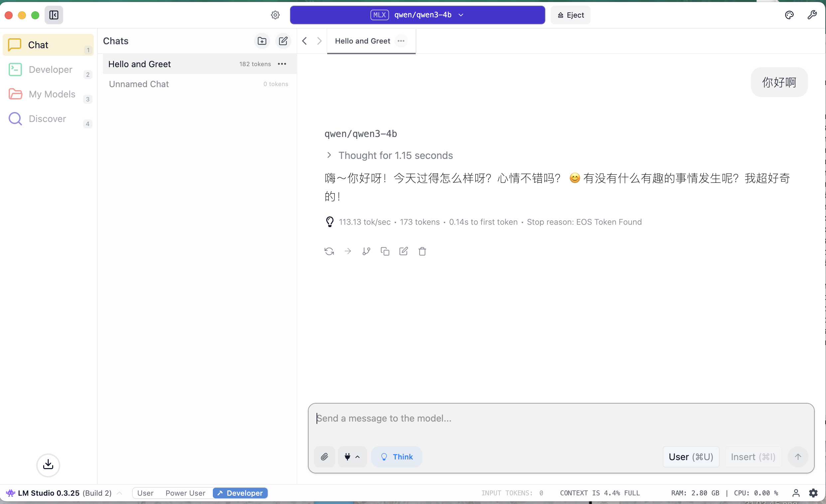Viewport: 826px width, 504px height.
Task: Click the 你好啊 user message bubble
Action: 779,82
